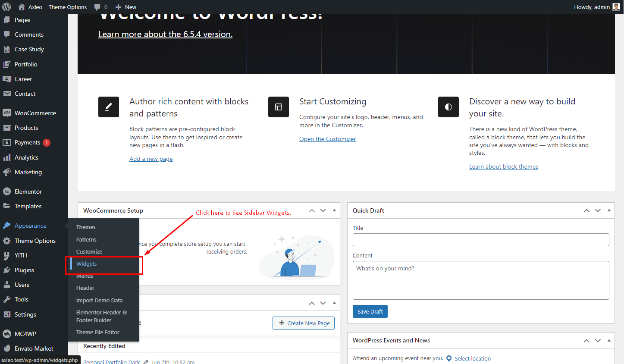Click the Select location link

pyautogui.click(x=473, y=358)
